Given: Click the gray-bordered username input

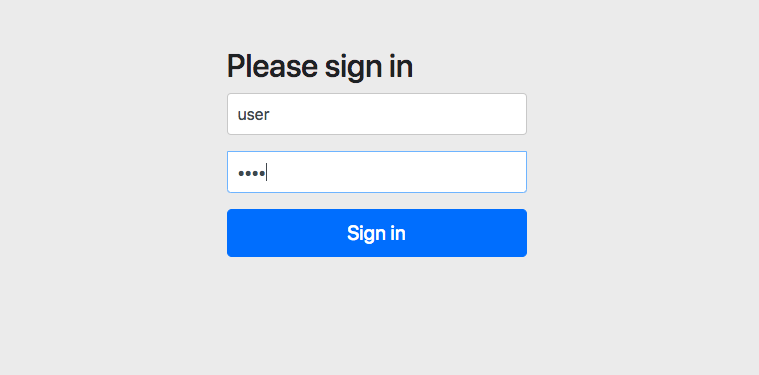Looking at the screenshot, I should (377, 114).
